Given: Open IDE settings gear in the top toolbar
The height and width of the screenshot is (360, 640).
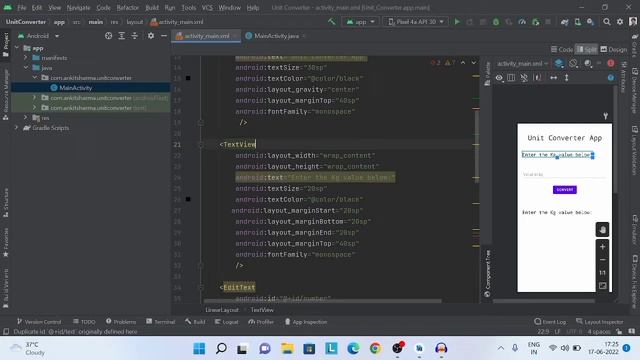Looking at the screenshot, I should pos(620,22).
